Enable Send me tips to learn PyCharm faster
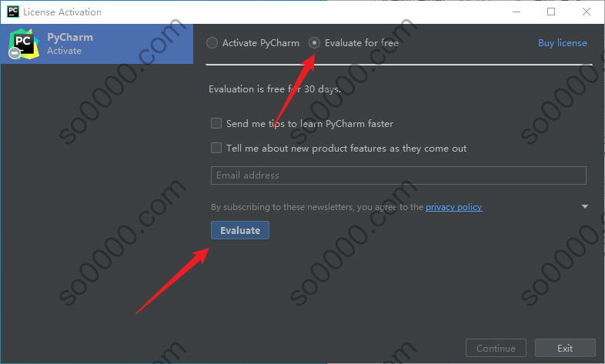This screenshot has width=605, height=364. (216, 123)
